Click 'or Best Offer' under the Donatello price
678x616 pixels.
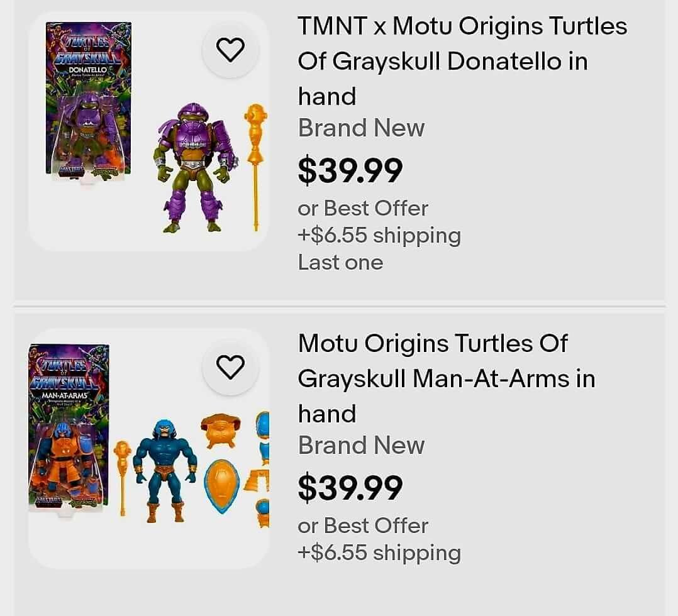[x=362, y=208]
